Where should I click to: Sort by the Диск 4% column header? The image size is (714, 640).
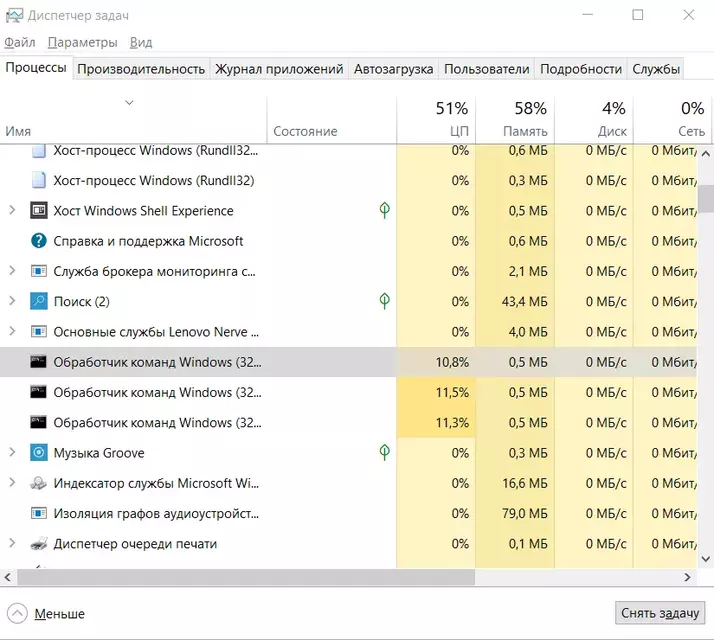[594, 119]
